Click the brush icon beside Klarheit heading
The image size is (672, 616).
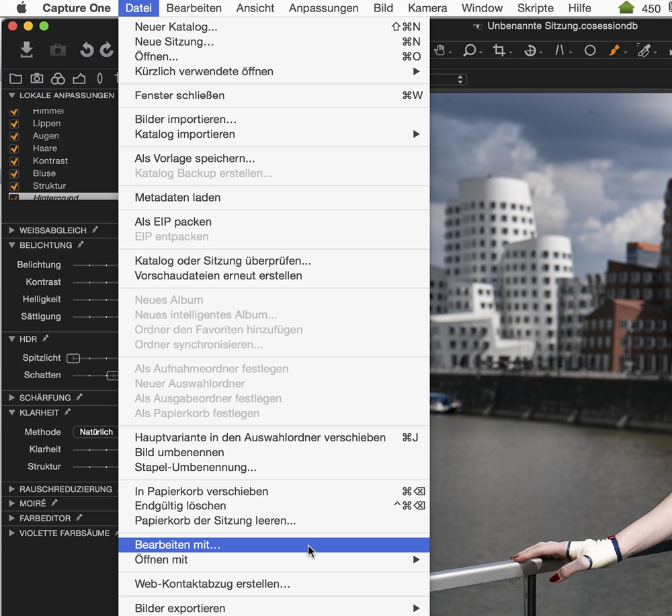click(67, 412)
